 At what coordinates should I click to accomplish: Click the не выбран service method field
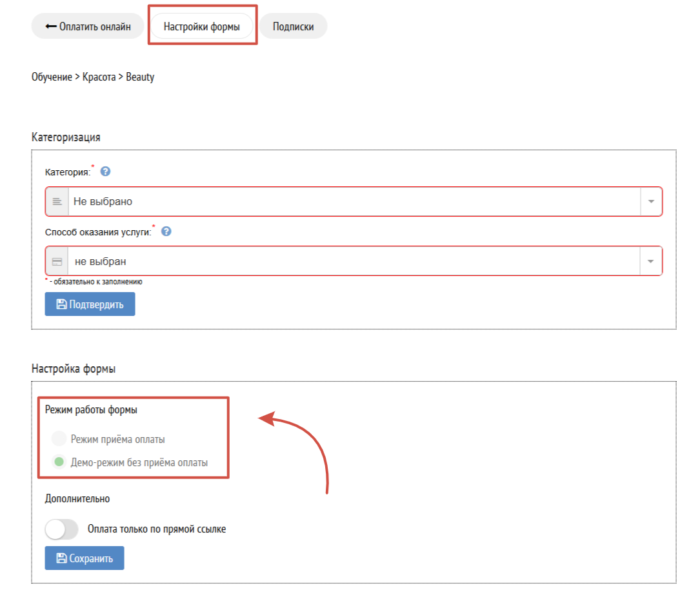tap(354, 261)
